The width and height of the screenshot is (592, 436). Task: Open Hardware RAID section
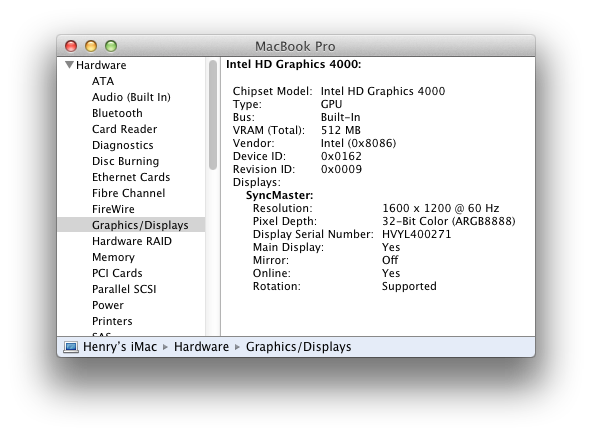pos(132,241)
